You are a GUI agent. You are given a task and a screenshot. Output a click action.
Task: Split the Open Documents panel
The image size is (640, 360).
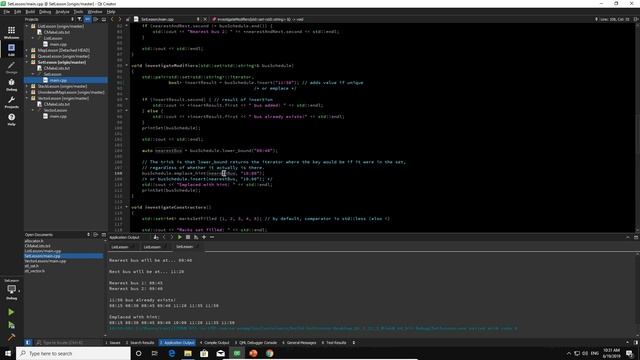pyautogui.click(x=96, y=235)
